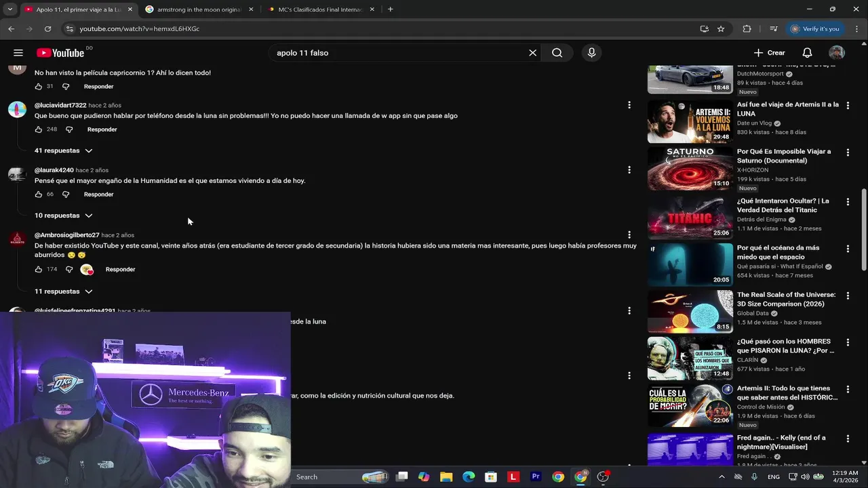868x488 pixels.
Task: Go back in browser history
Action: 11,28
